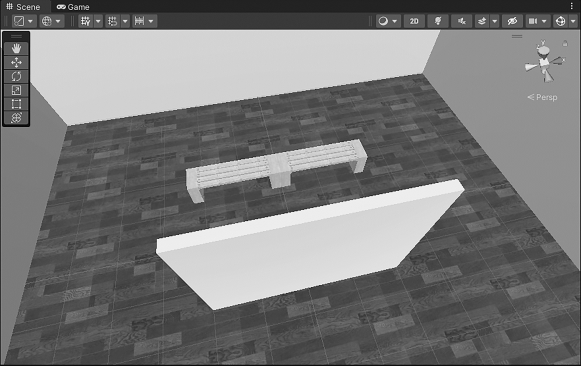Select the Scene tab
Viewport: 581px width, 366px height.
(x=23, y=7)
